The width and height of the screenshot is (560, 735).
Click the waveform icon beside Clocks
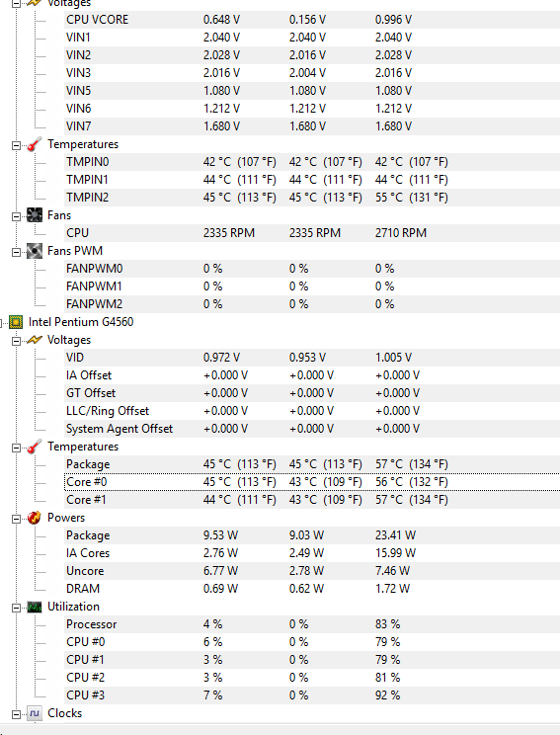pos(35,713)
